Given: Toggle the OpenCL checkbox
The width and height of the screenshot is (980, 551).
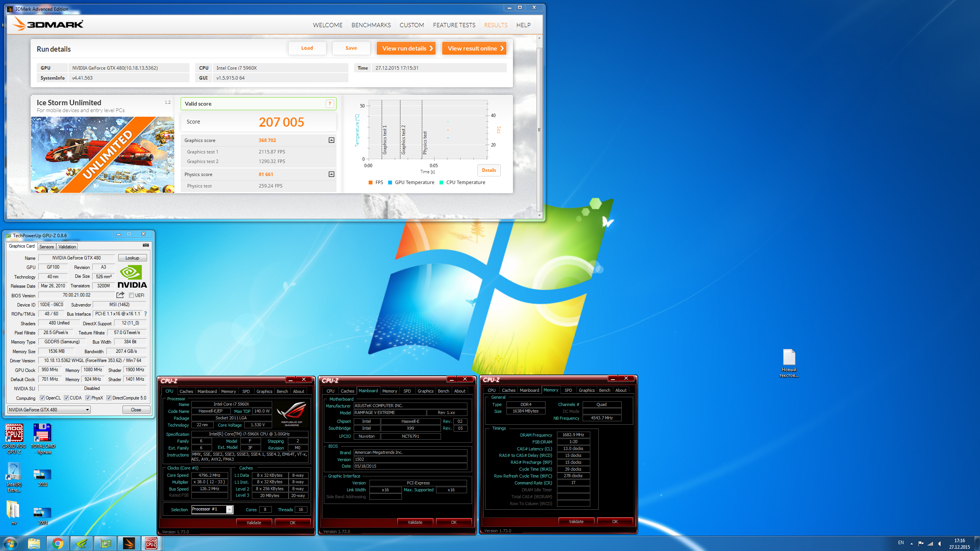Looking at the screenshot, I should (42, 398).
